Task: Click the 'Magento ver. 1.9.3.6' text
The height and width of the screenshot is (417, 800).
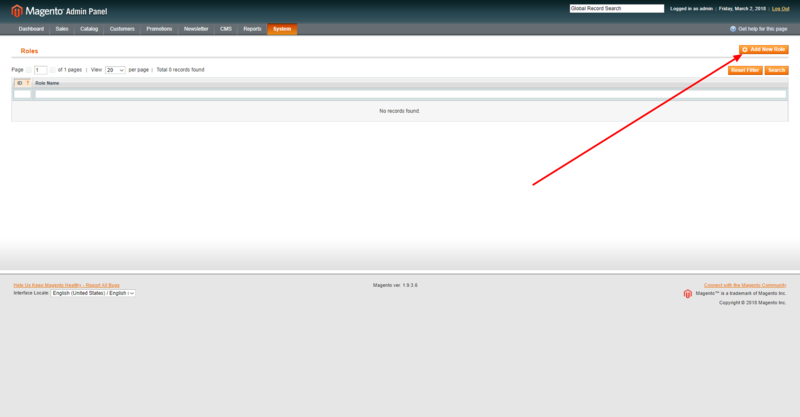Action: click(395, 285)
